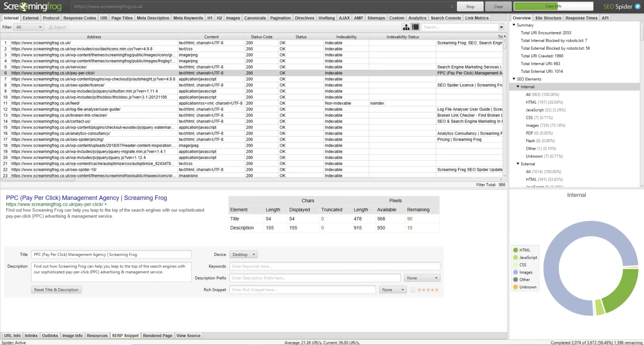This screenshot has width=644, height=345.
Task: Click the Address column header
Action: pyautogui.click(x=94, y=37)
